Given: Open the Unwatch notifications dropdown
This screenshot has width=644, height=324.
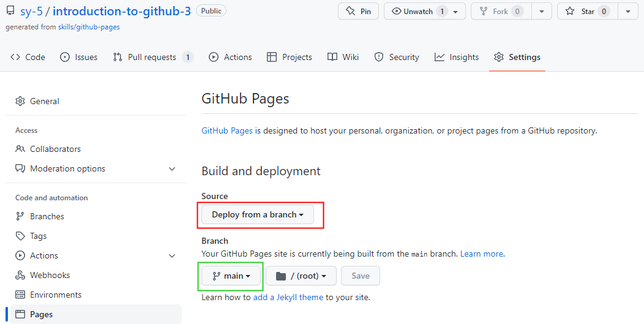Looking at the screenshot, I should coord(424,11).
